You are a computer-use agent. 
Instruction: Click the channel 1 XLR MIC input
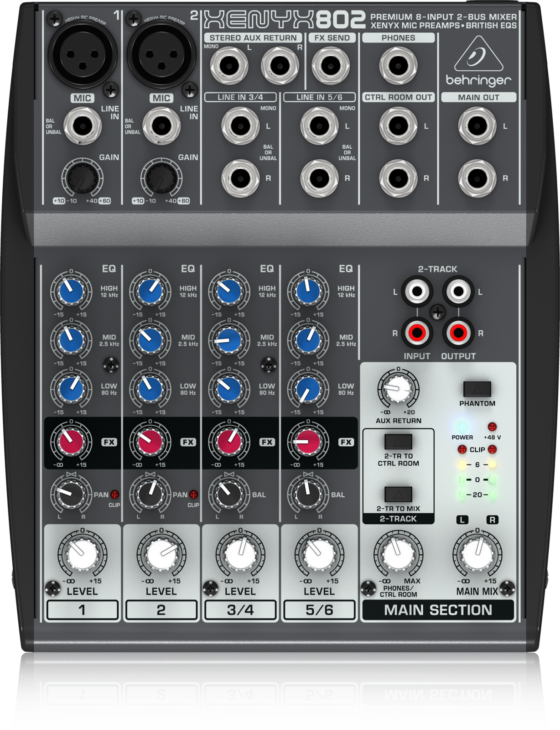pos(83,55)
